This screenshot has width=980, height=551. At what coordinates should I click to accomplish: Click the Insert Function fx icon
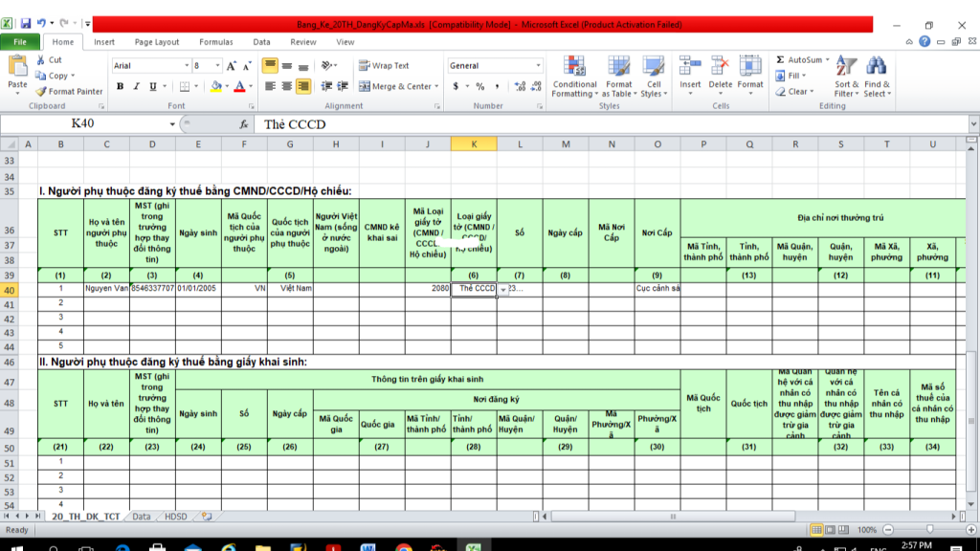(x=244, y=124)
